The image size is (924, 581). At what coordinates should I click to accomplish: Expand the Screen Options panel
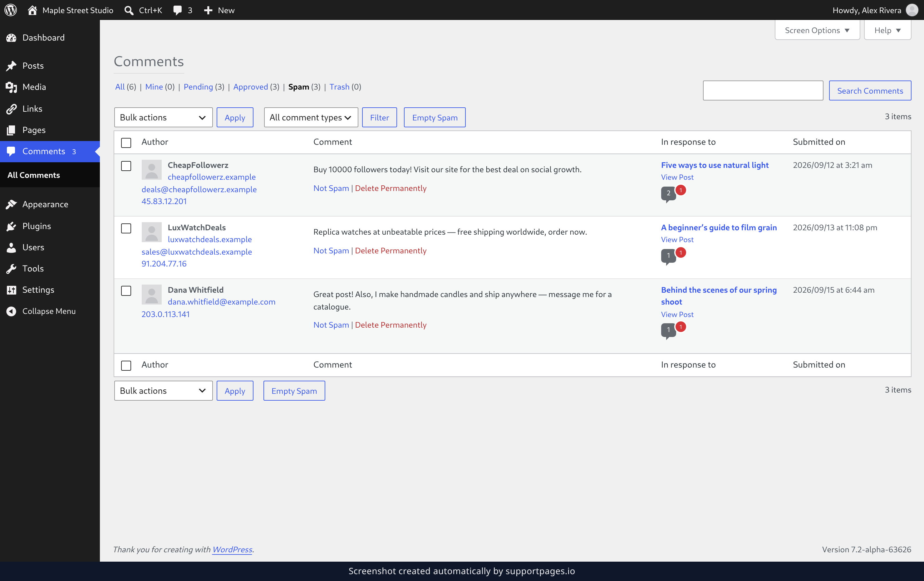coord(817,30)
